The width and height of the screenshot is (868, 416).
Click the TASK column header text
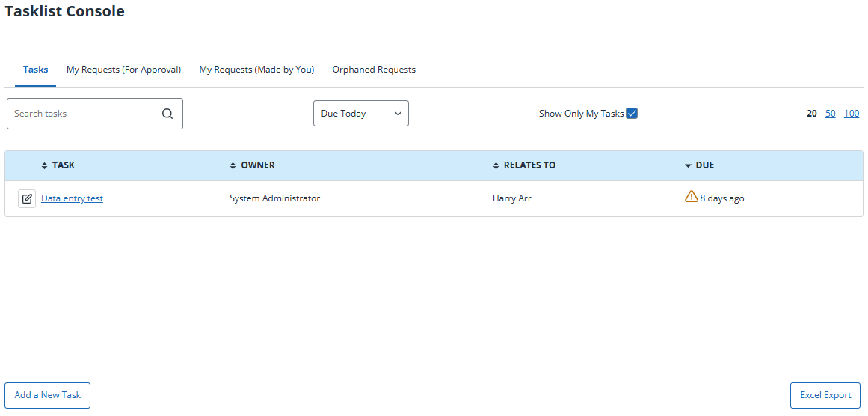pos(63,165)
